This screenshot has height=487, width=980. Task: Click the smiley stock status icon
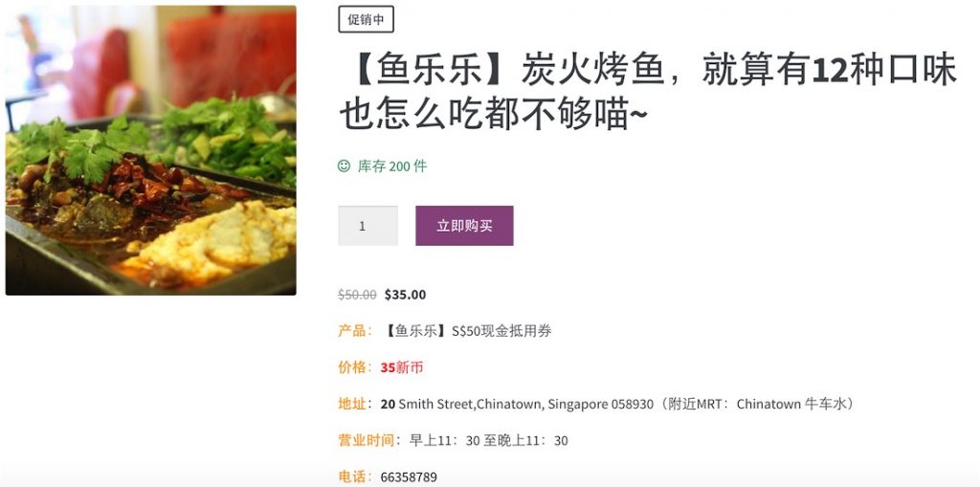click(x=344, y=166)
